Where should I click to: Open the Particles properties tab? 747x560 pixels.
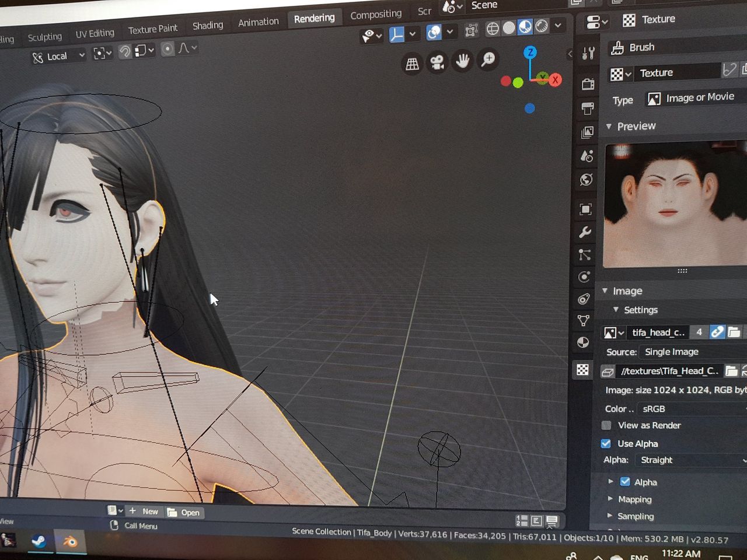[584, 254]
